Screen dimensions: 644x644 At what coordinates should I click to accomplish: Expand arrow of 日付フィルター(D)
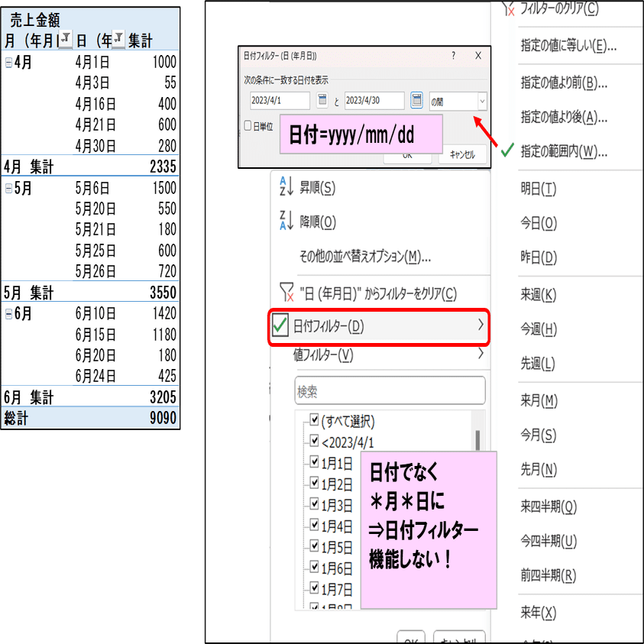(x=481, y=325)
